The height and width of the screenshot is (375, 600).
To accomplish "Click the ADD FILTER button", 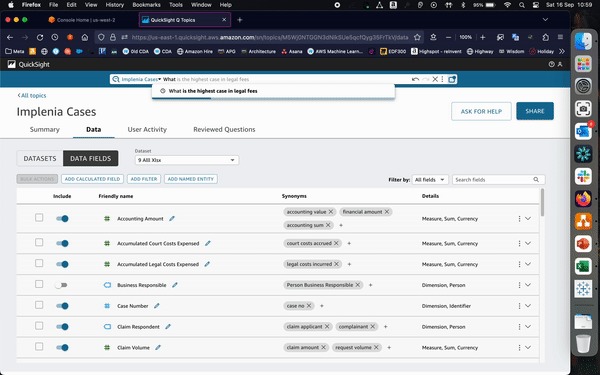I will click(x=144, y=179).
